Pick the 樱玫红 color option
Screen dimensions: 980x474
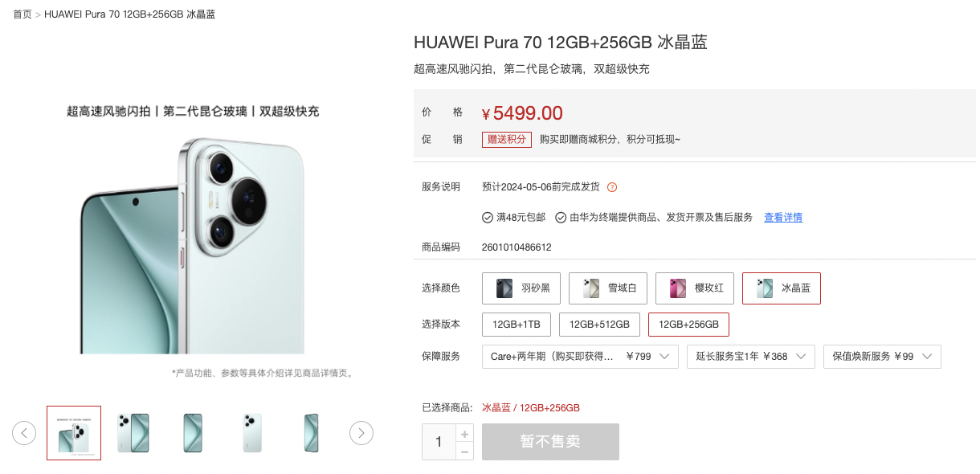coord(695,288)
